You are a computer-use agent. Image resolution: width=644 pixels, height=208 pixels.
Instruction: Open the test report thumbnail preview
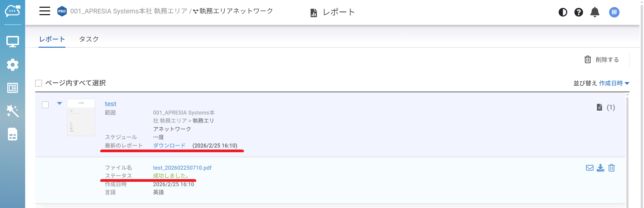(81, 117)
